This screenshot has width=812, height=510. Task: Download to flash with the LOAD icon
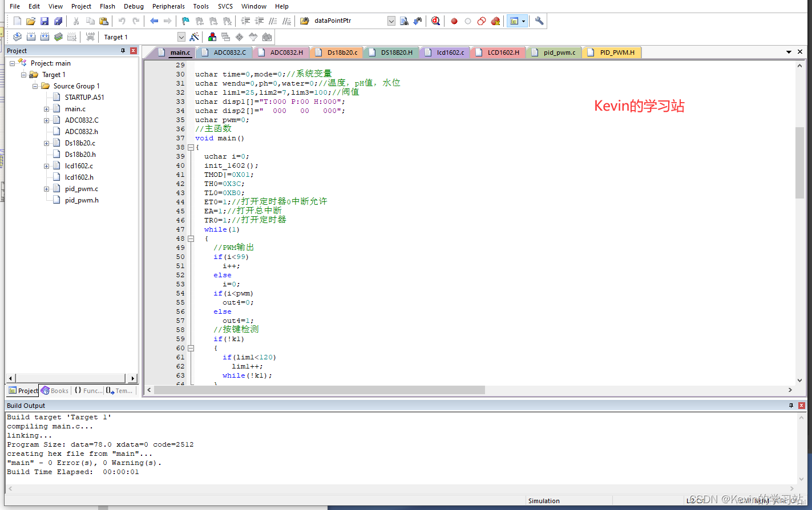pos(90,37)
